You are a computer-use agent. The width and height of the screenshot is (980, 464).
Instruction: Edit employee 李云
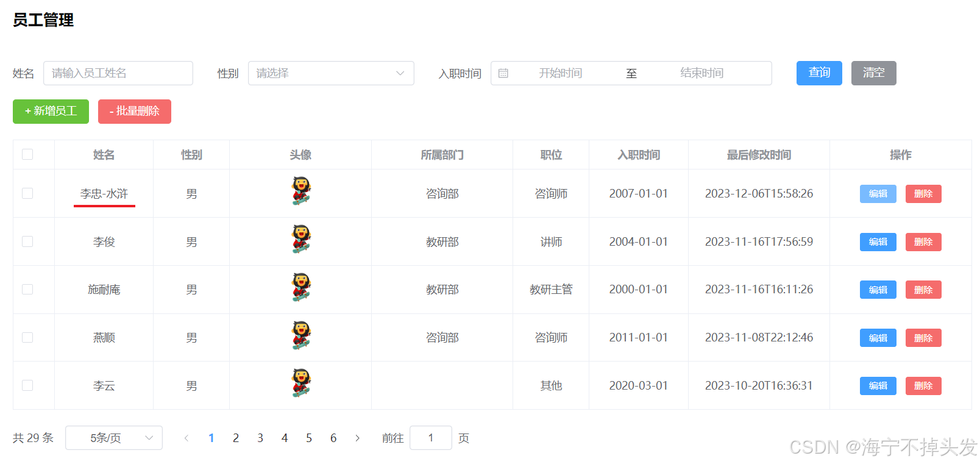pyautogui.click(x=878, y=386)
